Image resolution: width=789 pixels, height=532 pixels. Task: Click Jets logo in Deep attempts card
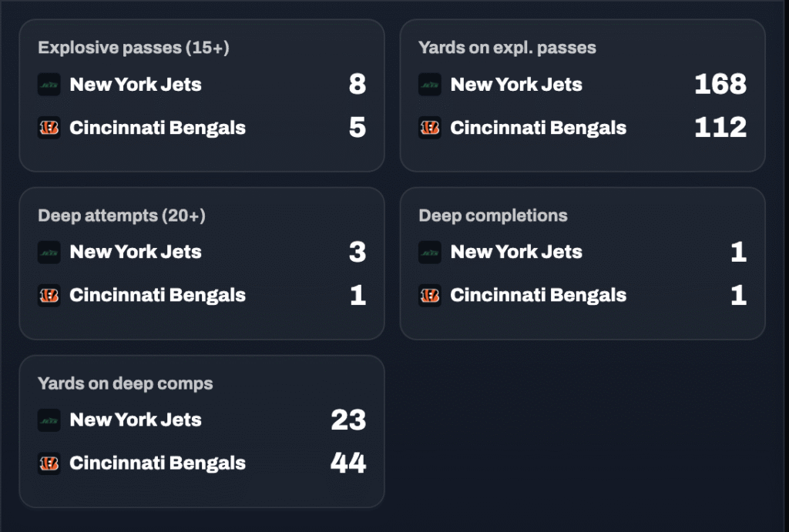pos(49,252)
